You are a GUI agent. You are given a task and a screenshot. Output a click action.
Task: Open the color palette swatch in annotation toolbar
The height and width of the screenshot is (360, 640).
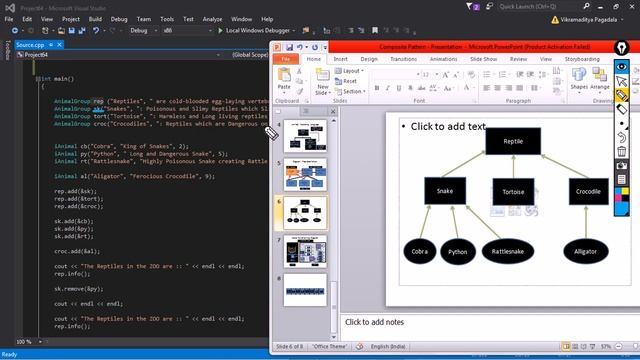(x=622, y=194)
